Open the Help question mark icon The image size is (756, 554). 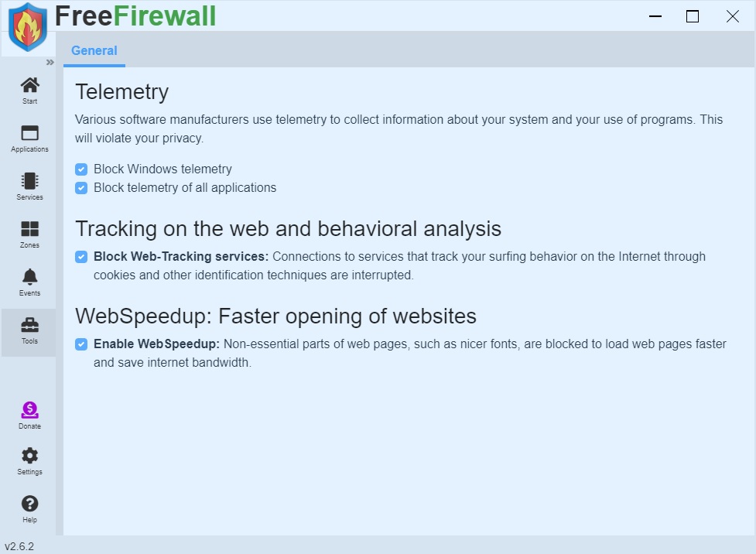click(29, 504)
